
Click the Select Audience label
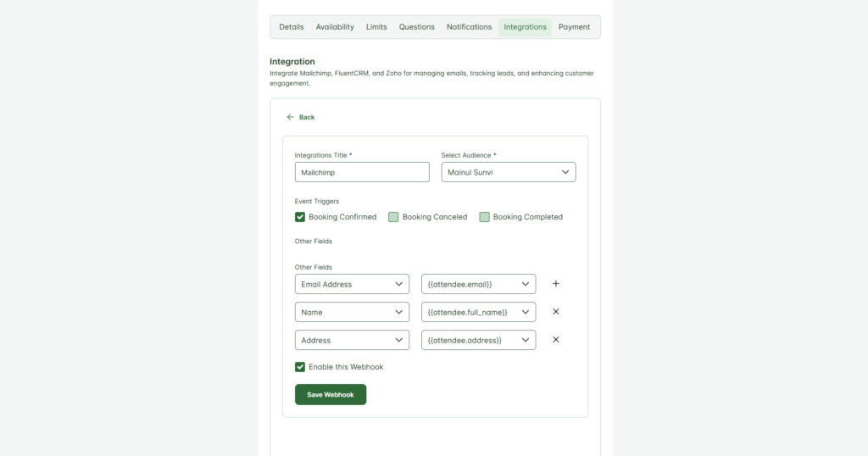(x=468, y=155)
